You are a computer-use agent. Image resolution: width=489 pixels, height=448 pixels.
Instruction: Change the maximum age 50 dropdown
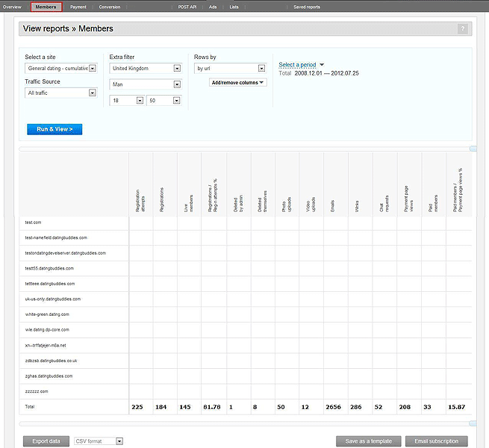coord(164,101)
